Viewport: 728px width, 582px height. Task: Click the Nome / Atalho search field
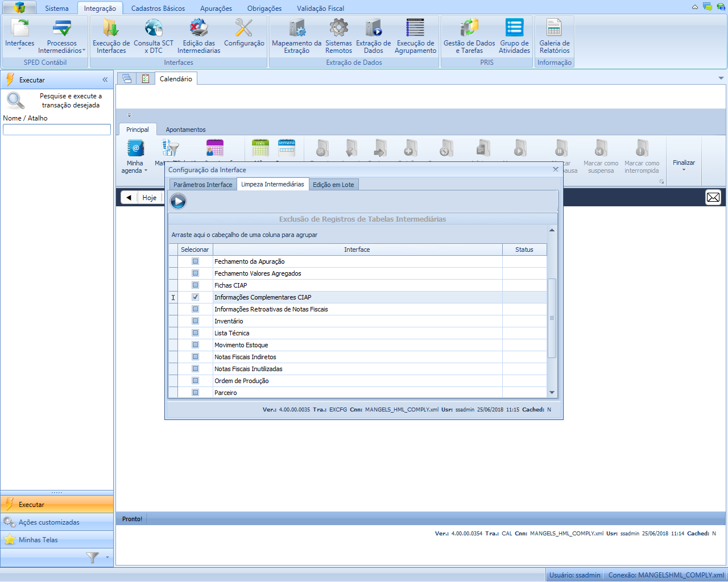pyautogui.click(x=57, y=130)
